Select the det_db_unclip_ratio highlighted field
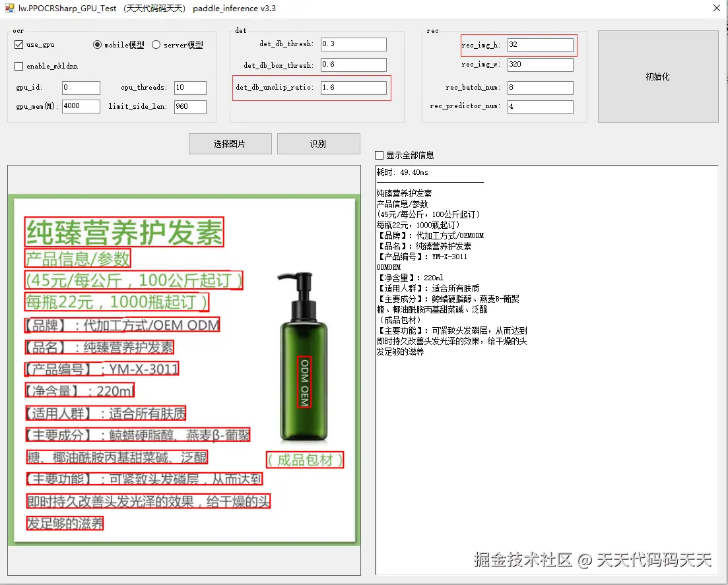Screen dimensions: 728x585 353,86
